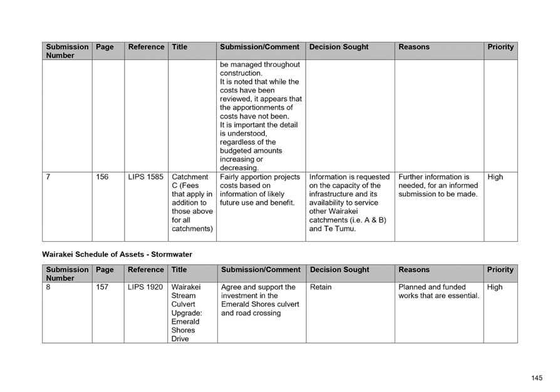The height and width of the screenshot is (392, 560).
Task: Click 'Submission Number' header in Stormwater table
Action: click(67, 274)
